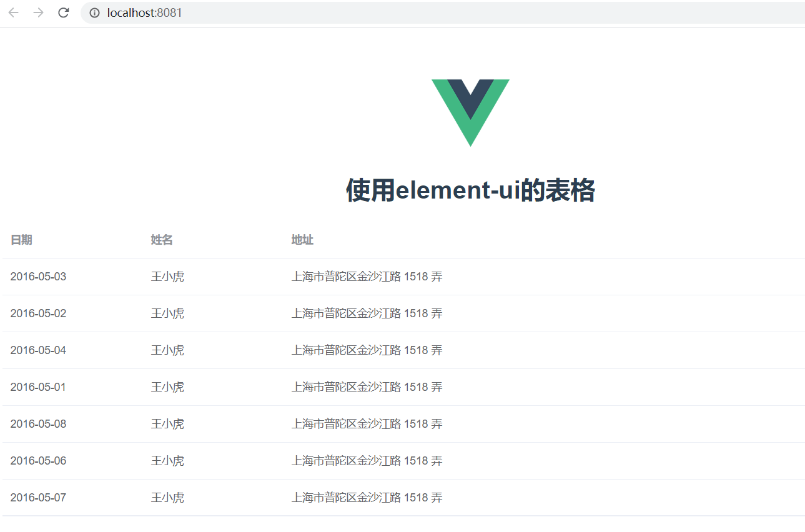Viewport: 805px width, 532px height.
Task: Select the date cell 2016-05-01
Action: coord(38,387)
